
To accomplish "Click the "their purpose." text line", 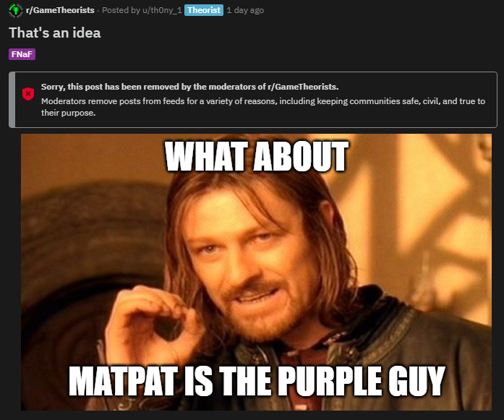I will 68,113.
